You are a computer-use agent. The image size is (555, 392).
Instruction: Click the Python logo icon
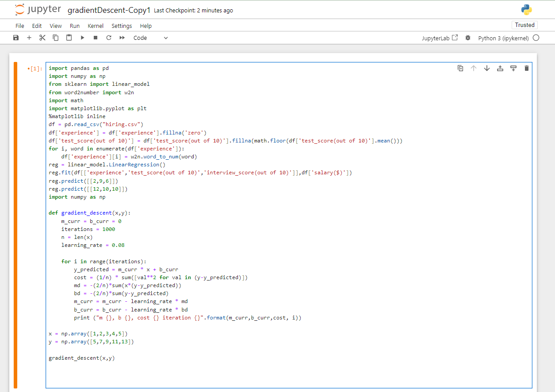click(x=526, y=10)
